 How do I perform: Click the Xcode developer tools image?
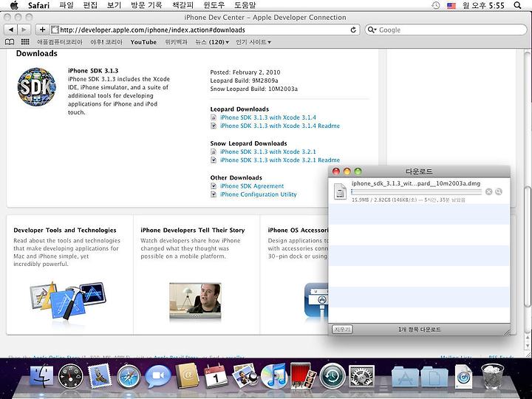(x=67, y=301)
